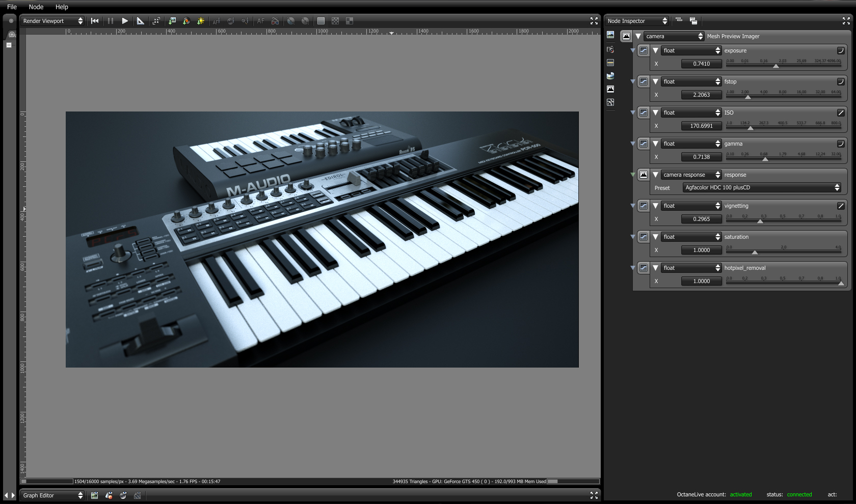The height and width of the screenshot is (504, 856).
Task: Open the bottom cracked-square sidebar icon
Action: (x=610, y=102)
